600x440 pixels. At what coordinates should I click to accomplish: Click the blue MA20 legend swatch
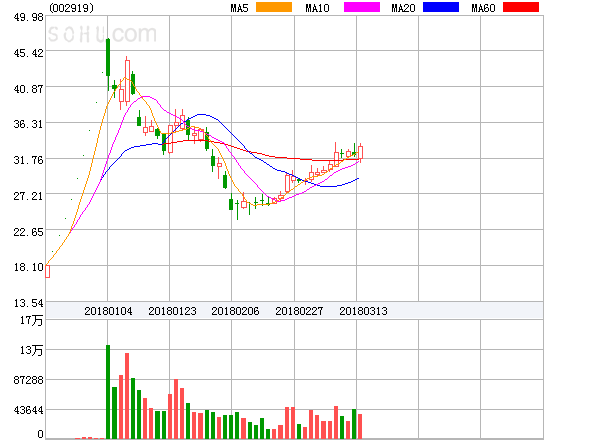click(x=441, y=7)
